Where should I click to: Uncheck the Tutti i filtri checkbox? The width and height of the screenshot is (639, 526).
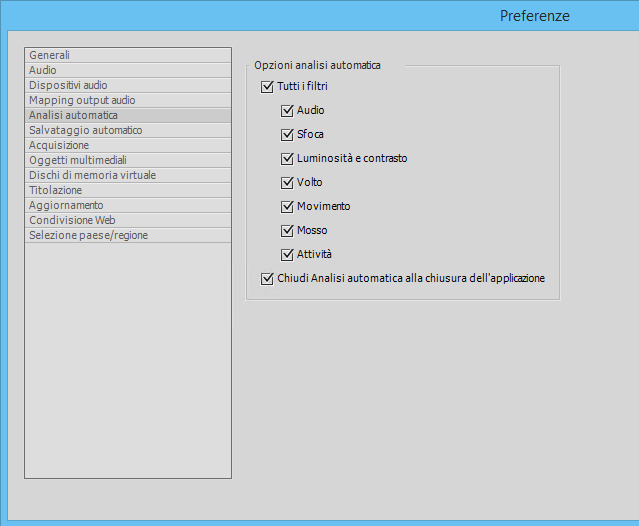pos(267,87)
